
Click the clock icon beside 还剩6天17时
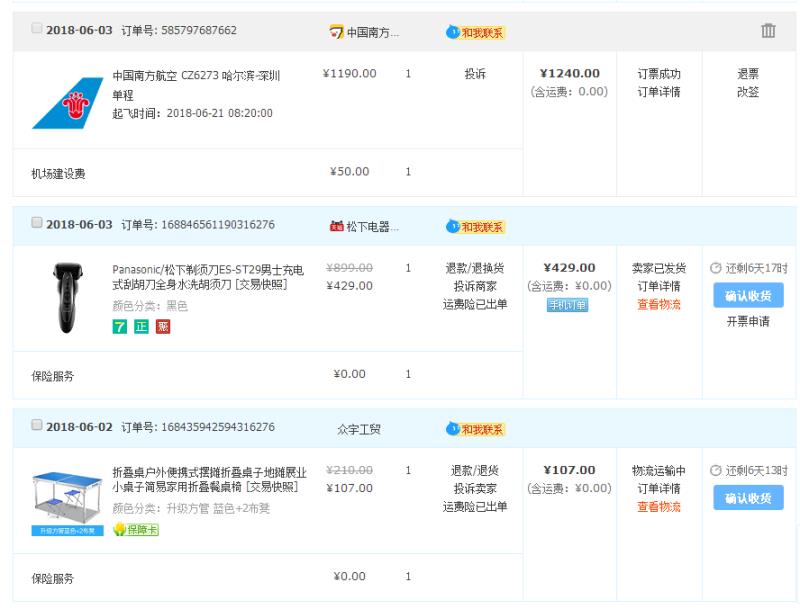(x=716, y=268)
